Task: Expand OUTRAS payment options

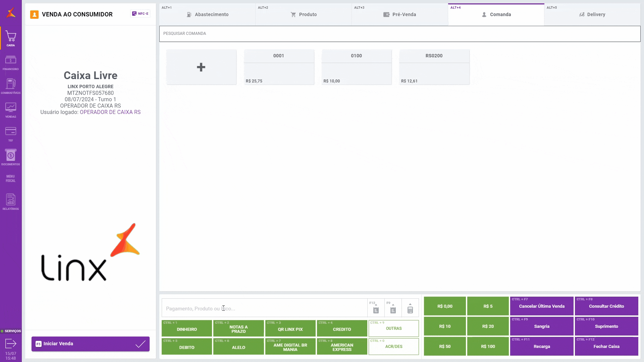Action: [393, 328]
